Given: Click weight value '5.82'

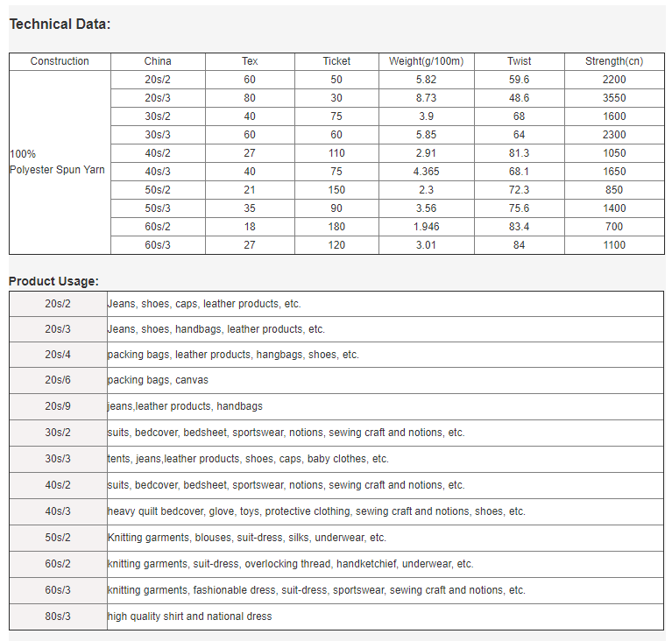Looking at the screenshot, I should point(426,80).
